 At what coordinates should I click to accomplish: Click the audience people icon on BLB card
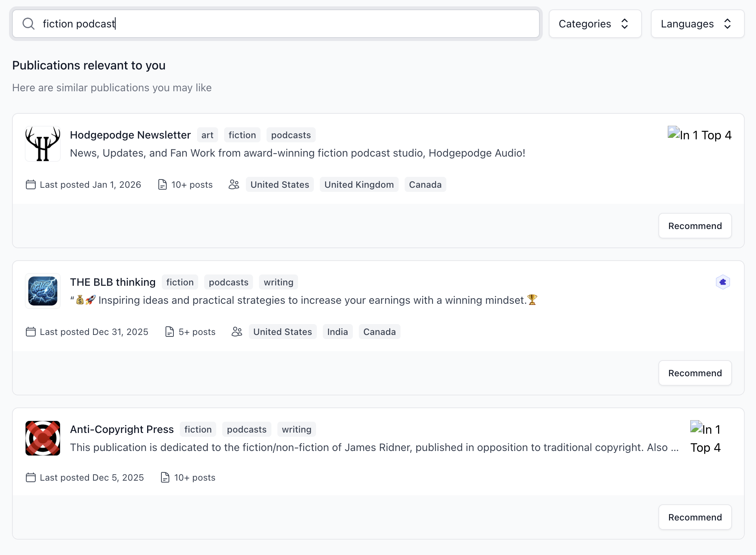point(237,332)
